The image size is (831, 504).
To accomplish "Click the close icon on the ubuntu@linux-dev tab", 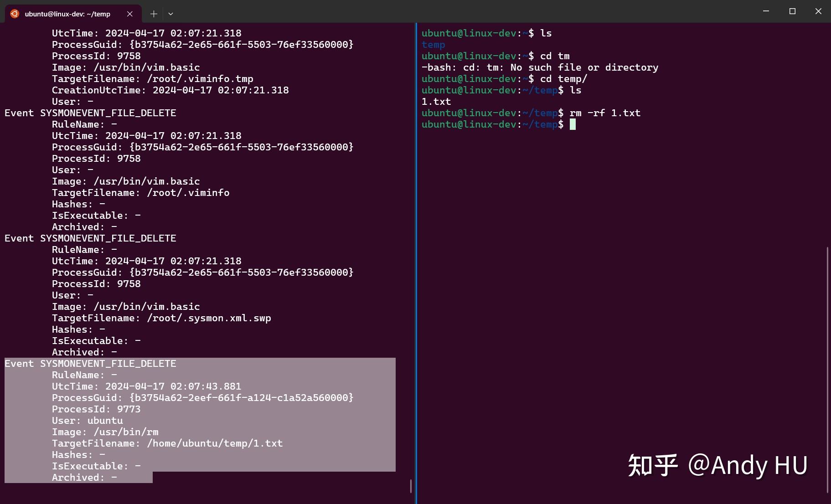I will click(x=129, y=14).
